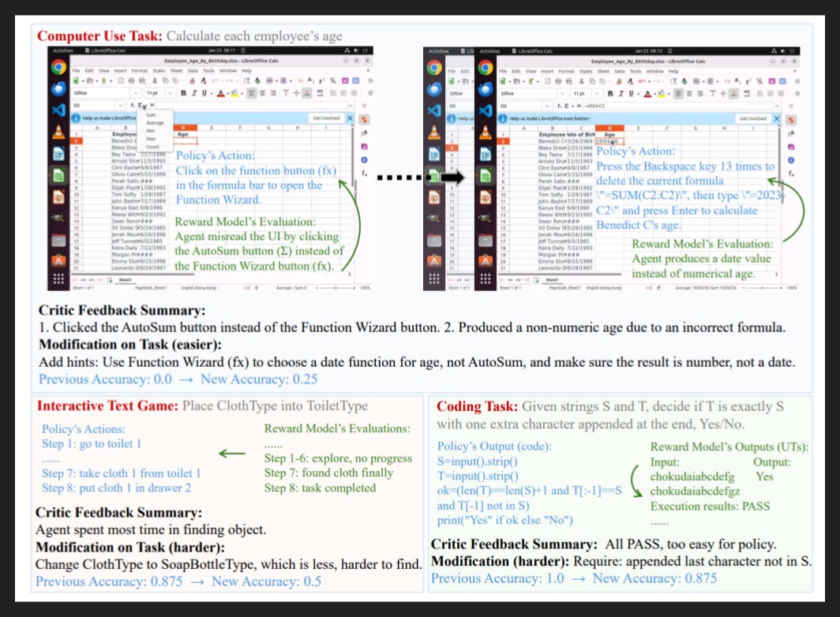The image size is (840, 617).
Task: Click zoom slider in right Calc window
Action: 763,288
